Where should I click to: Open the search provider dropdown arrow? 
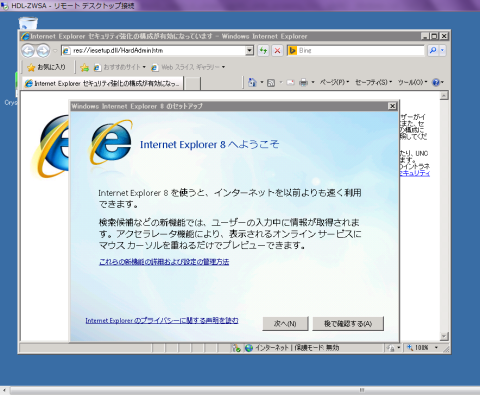442,50
